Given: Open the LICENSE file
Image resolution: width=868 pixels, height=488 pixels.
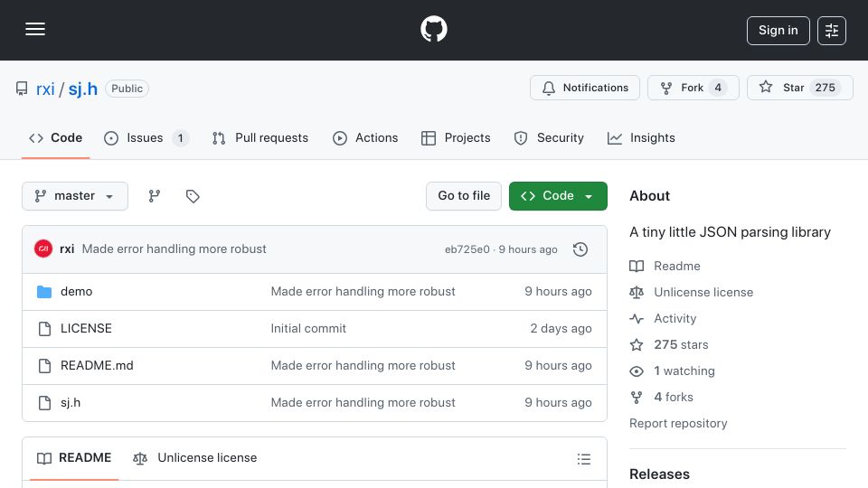Looking at the screenshot, I should click(86, 329).
